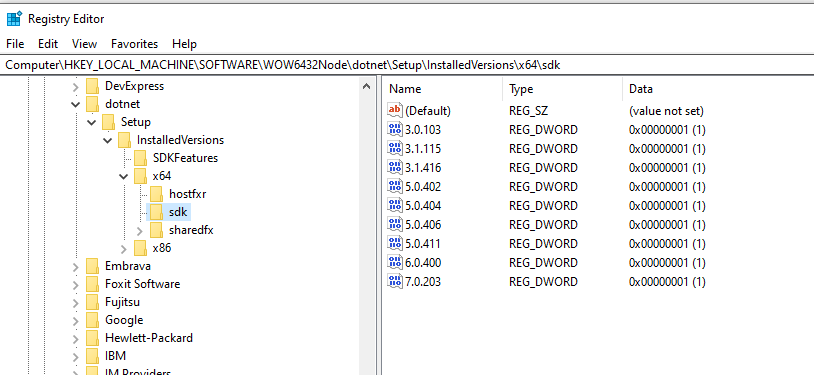Image resolution: width=814 pixels, height=375 pixels.
Task: Open the Edit menu
Action: pos(48,44)
